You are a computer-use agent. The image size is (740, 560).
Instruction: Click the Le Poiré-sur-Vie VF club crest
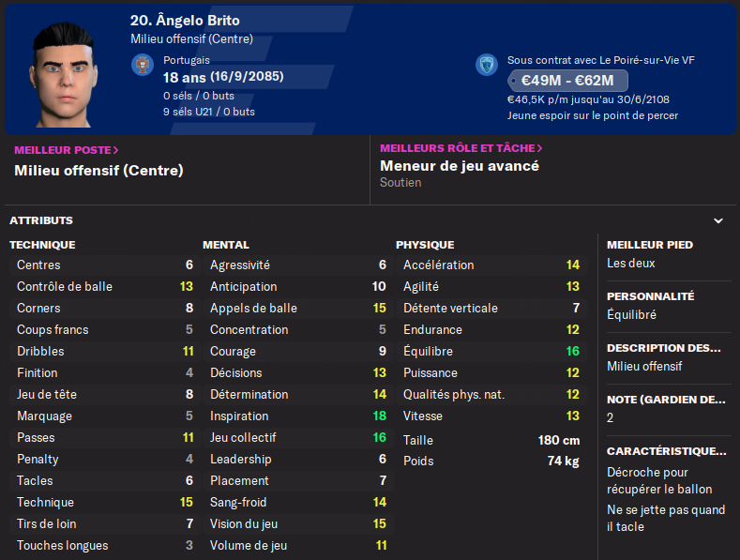[486, 65]
